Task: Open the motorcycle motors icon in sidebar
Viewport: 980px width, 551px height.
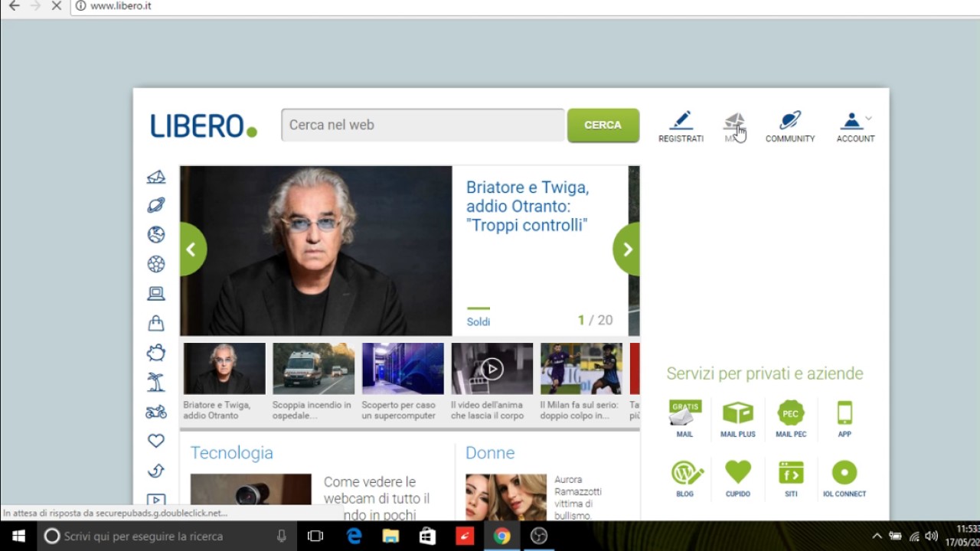Action: tap(156, 412)
